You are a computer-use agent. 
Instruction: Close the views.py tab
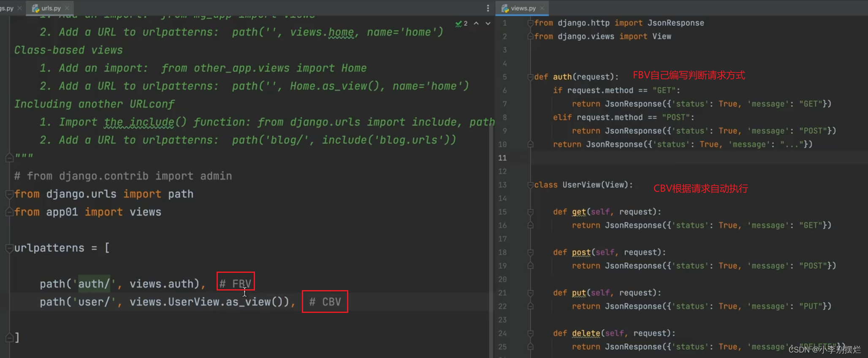click(542, 8)
